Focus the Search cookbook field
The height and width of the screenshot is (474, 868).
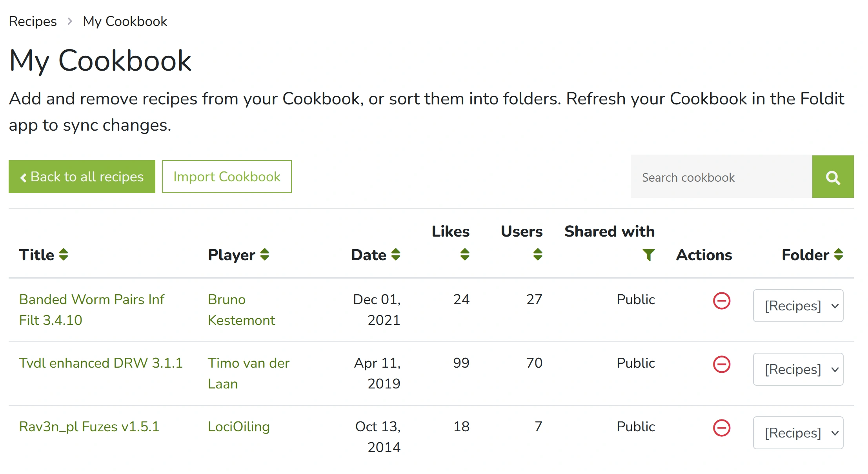coord(721,177)
